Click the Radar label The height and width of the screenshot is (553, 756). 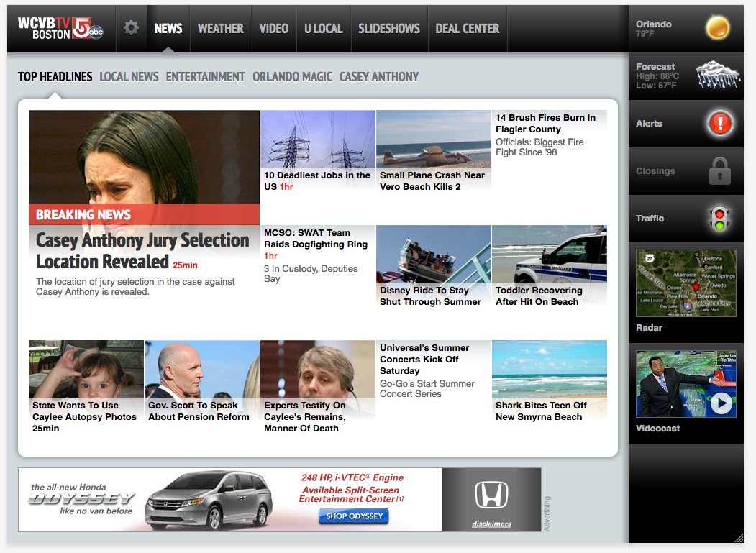[649, 328]
